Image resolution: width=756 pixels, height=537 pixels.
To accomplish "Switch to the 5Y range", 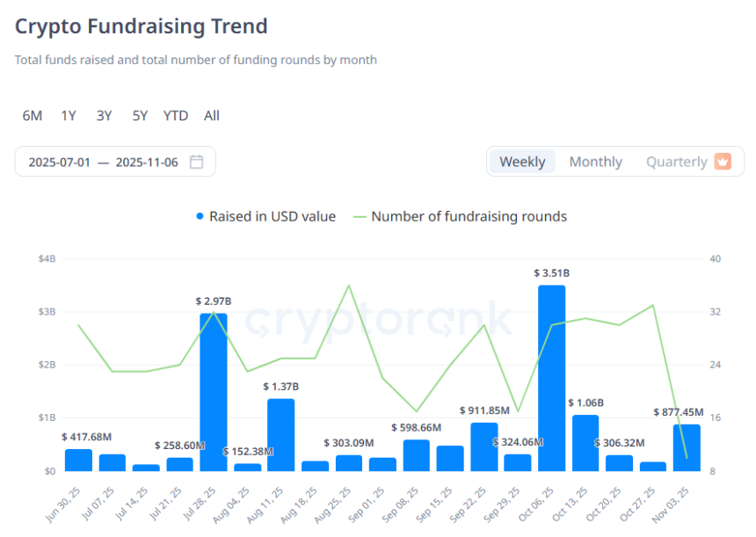I will coord(140,116).
